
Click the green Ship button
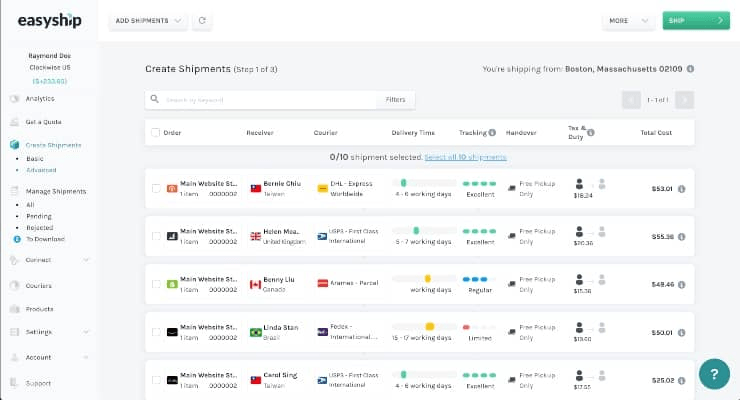696,21
